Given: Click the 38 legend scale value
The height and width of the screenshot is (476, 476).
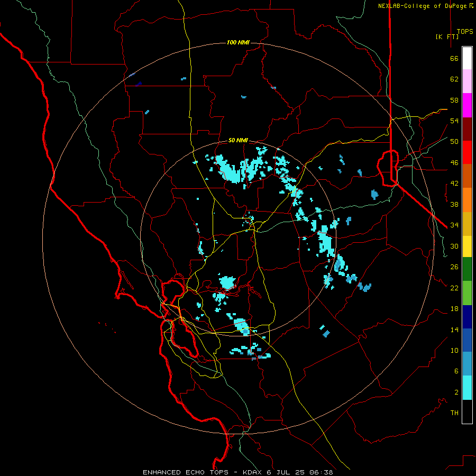Looking at the screenshot, I should pyautogui.click(x=454, y=204).
